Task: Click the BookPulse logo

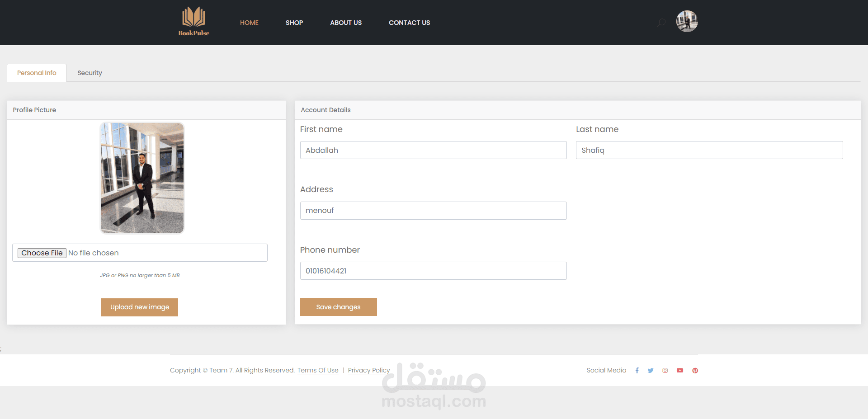Action: tap(193, 21)
